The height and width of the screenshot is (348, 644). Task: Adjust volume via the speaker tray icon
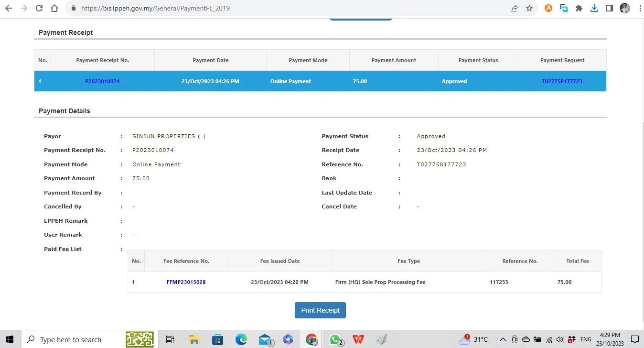click(560, 339)
